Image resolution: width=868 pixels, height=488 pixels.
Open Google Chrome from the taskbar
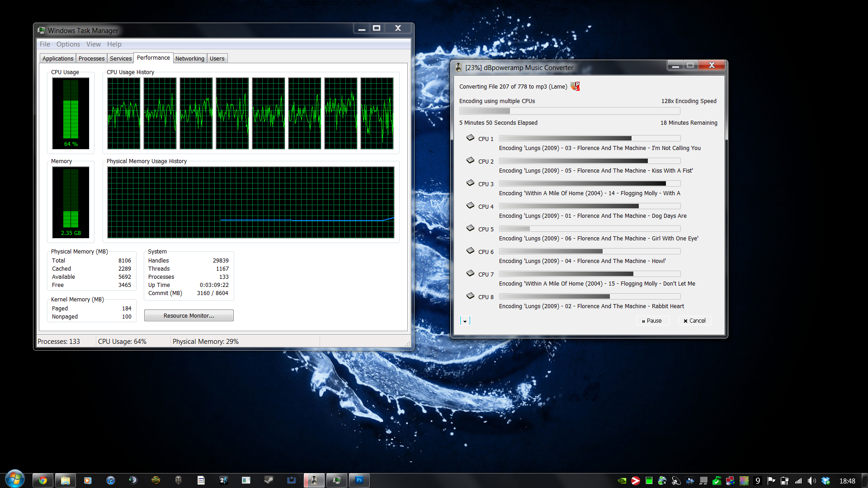tap(43, 480)
